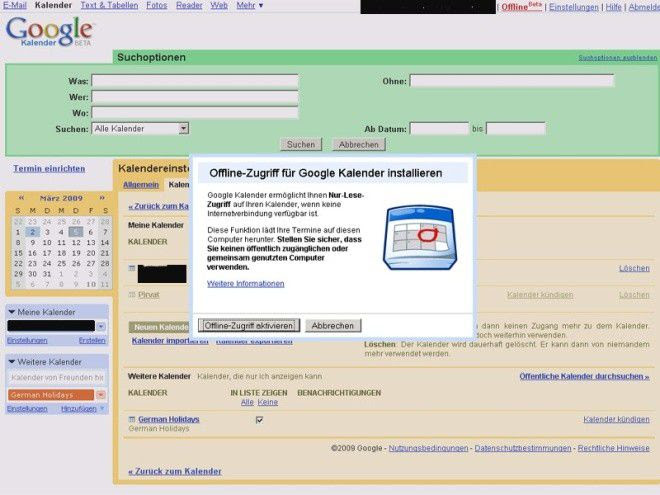This screenshot has width=660, height=495.
Task: Click the calendar icon beside German Holidays row
Action: pyautogui.click(x=132, y=419)
